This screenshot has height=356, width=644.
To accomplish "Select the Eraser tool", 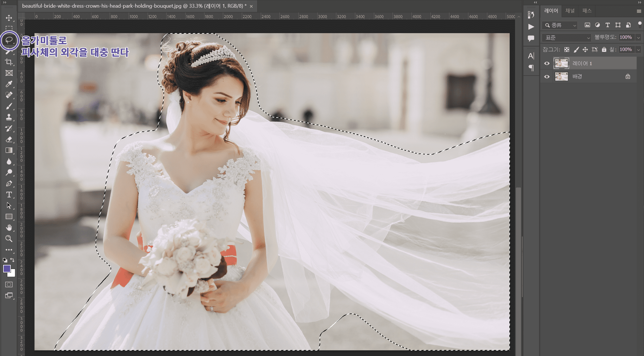I will tap(9, 139).
